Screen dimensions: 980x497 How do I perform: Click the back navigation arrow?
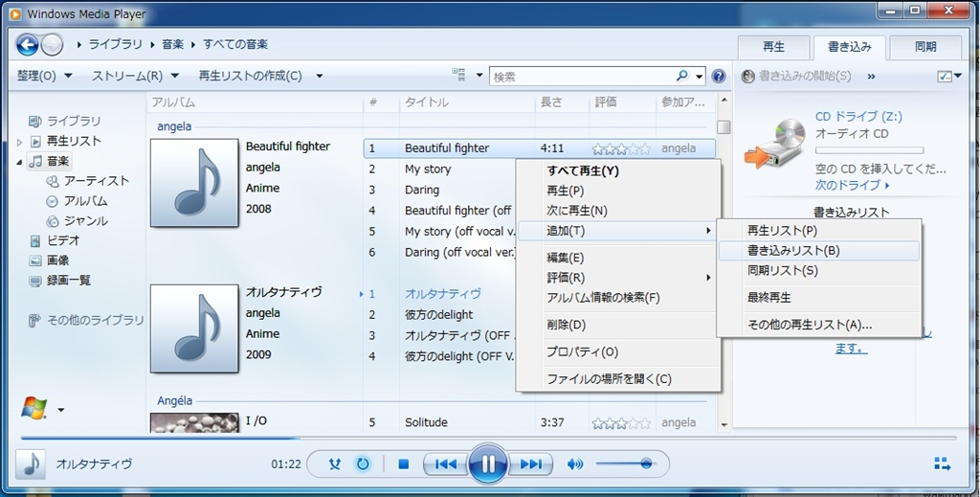tap(28, 44)
